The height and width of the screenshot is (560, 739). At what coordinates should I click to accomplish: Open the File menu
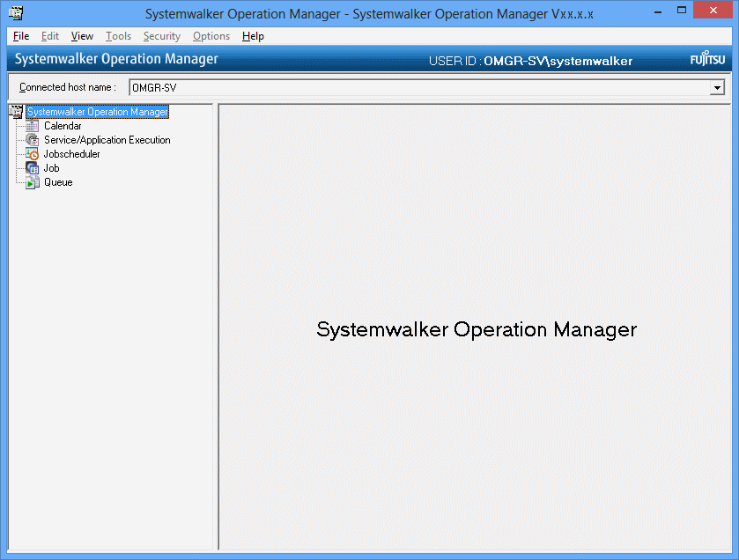tap(21, 36)
